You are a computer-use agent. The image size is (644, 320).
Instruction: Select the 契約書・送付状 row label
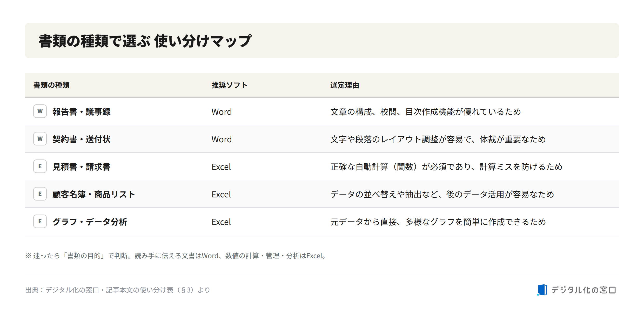pos(82,139)
